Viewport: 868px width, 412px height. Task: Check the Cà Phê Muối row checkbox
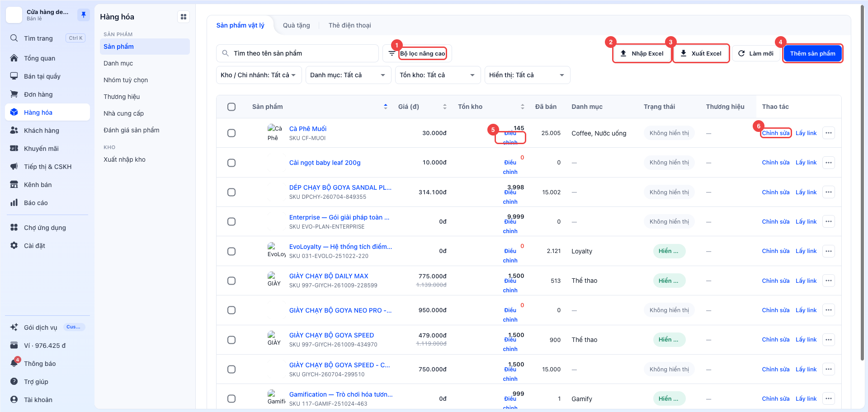(231, 133)
